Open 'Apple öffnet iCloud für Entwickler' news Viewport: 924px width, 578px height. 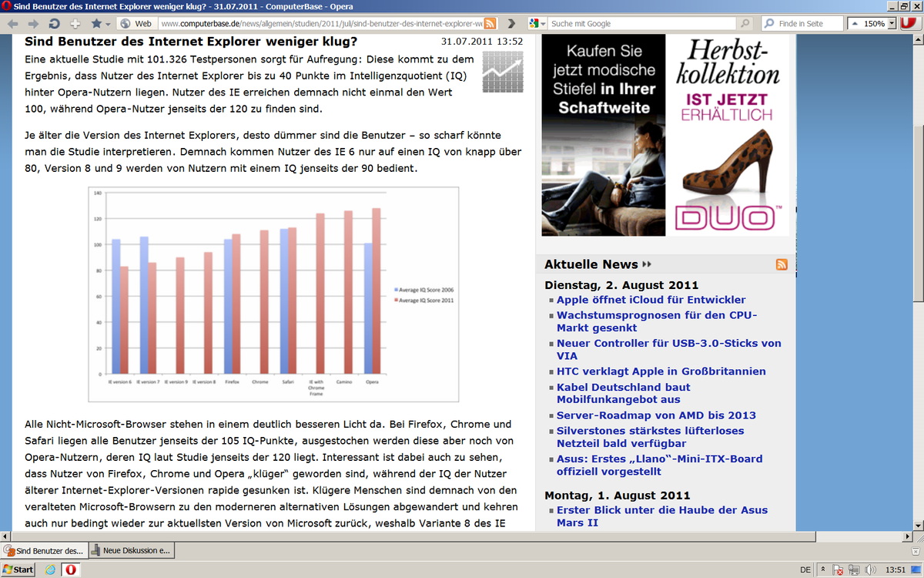tap(651, 300)
